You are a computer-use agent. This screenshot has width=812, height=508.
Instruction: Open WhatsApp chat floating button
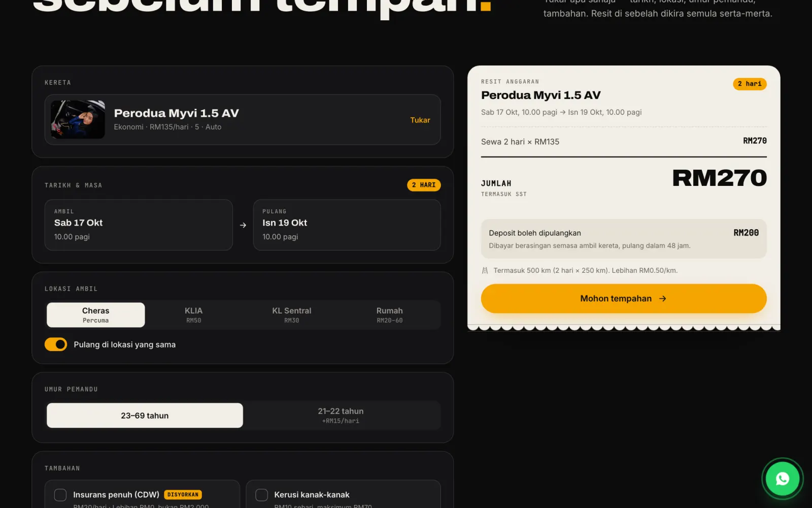(782, 478)
